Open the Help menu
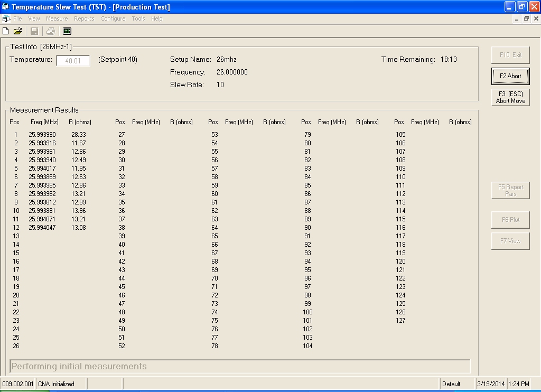The image size is (541, 392). (157, 18)
